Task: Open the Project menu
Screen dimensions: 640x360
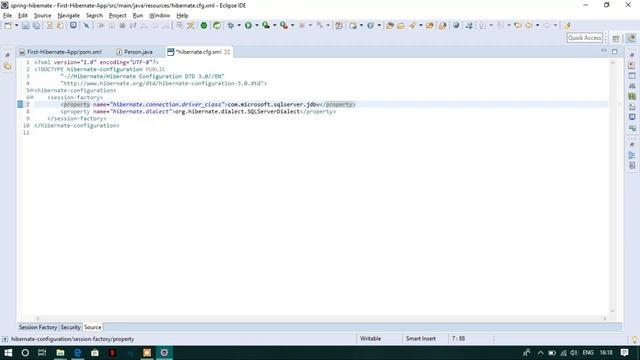Action: pyautogui.click(x=118, y=16)
